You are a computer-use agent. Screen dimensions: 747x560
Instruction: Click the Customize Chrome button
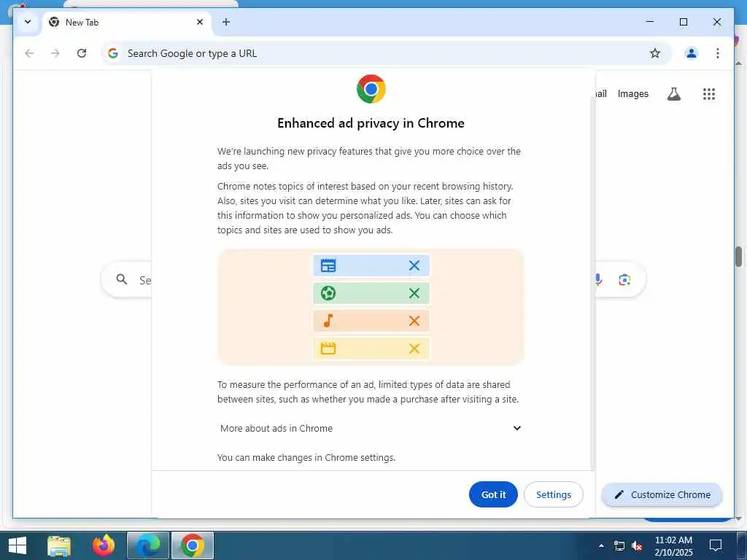[662, 495]
